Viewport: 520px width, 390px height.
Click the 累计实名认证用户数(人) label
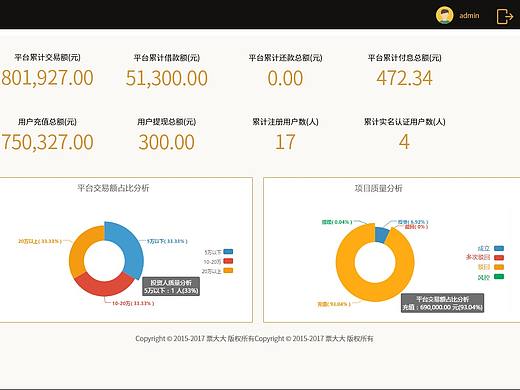pyautogui.click(x=404, y=122)
